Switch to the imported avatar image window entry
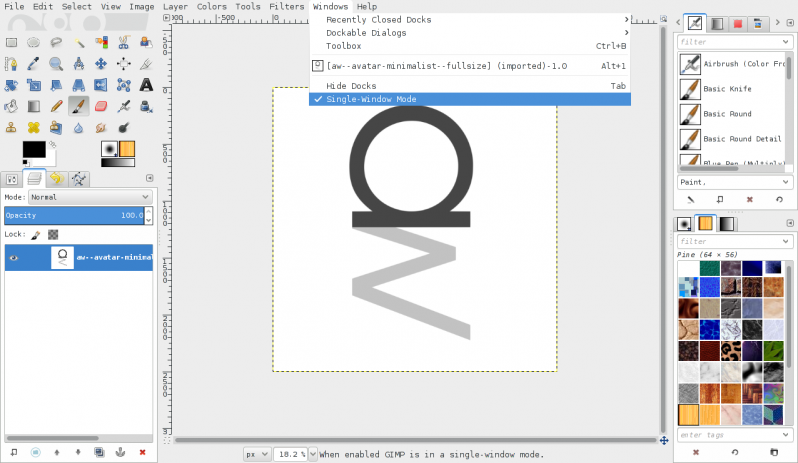This screenshot has height=463, width=798. tap(470, 66)
